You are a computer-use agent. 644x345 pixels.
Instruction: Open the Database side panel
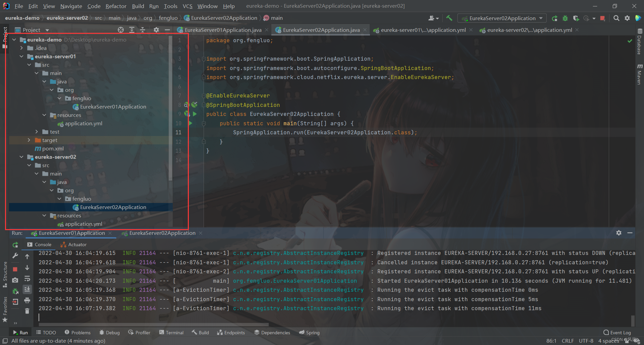639,42
